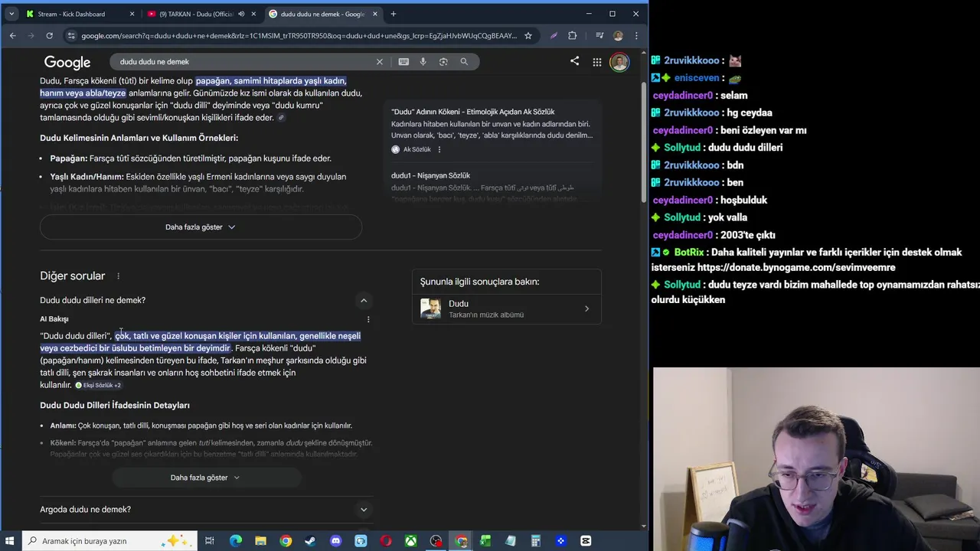Open Dudu Adının Kökeni Ak Sözlük result
This screenshot has width=980, height=551.
pos(473,112)
